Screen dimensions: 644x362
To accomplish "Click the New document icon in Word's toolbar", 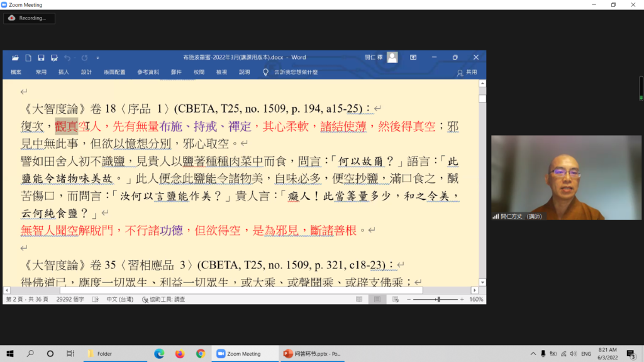I will [28, 58].
